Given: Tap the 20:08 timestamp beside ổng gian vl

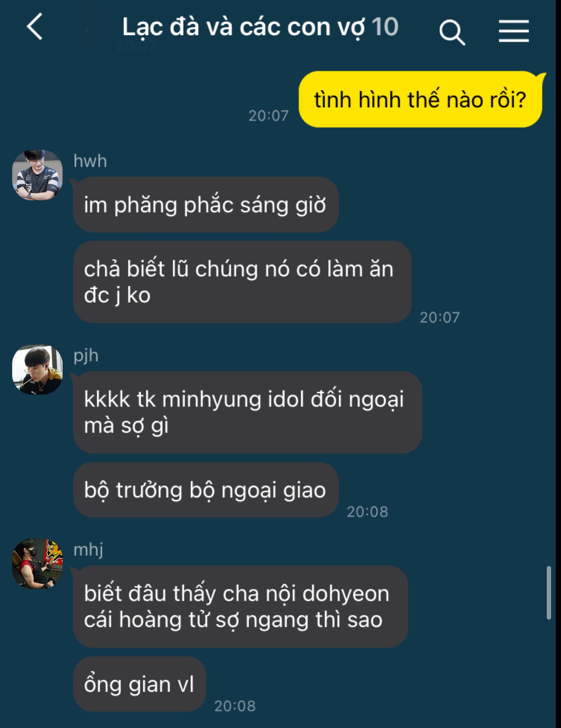Looking at the screenshot, I should [235, 706].
